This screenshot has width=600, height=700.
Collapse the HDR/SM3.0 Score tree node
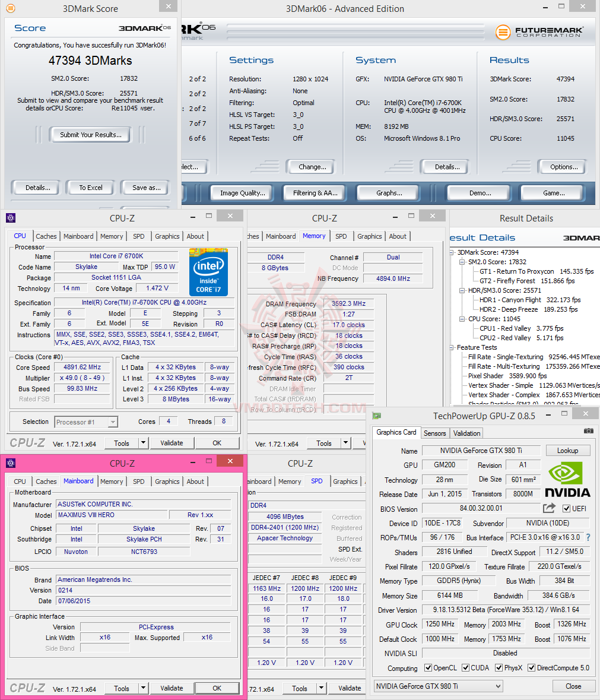462,290
